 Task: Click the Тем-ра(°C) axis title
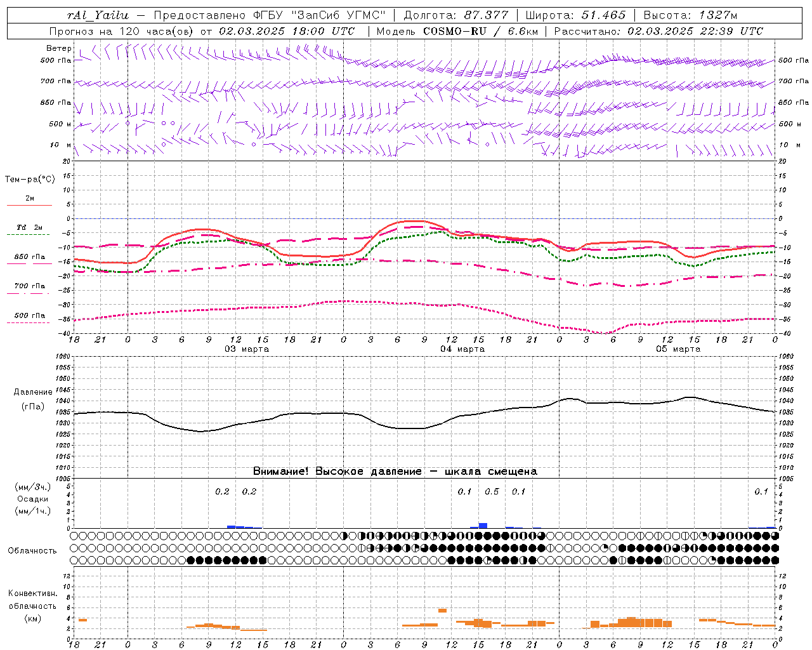[30, 179]
